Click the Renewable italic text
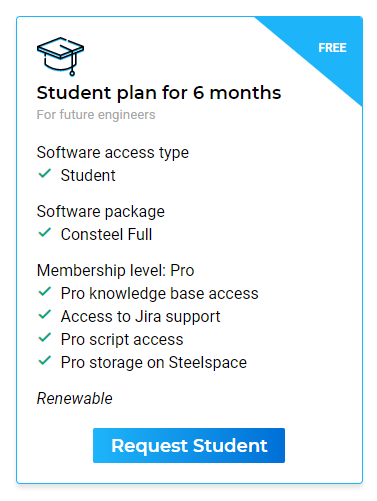The height and width of the screenshot is (501, 377). 75,398
